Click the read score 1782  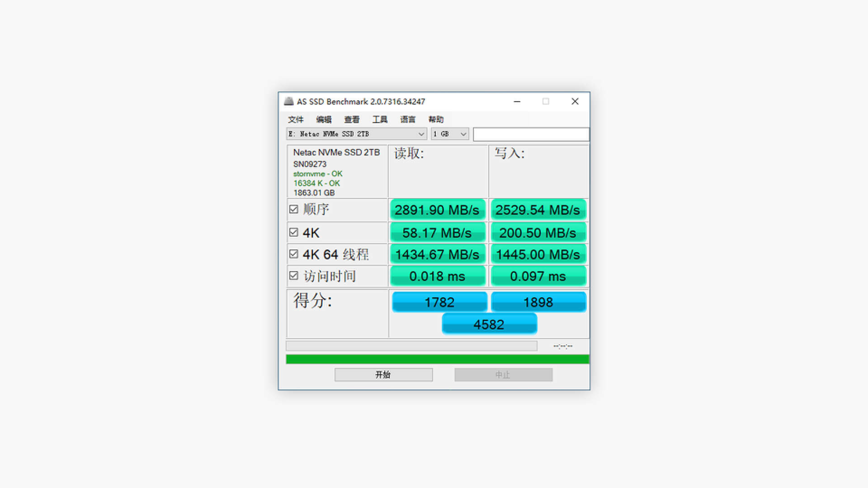(439, 302)
